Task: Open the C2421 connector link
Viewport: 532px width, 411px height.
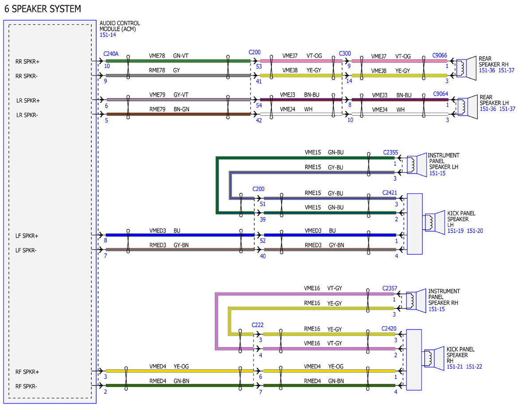Action: coord(390,193)
